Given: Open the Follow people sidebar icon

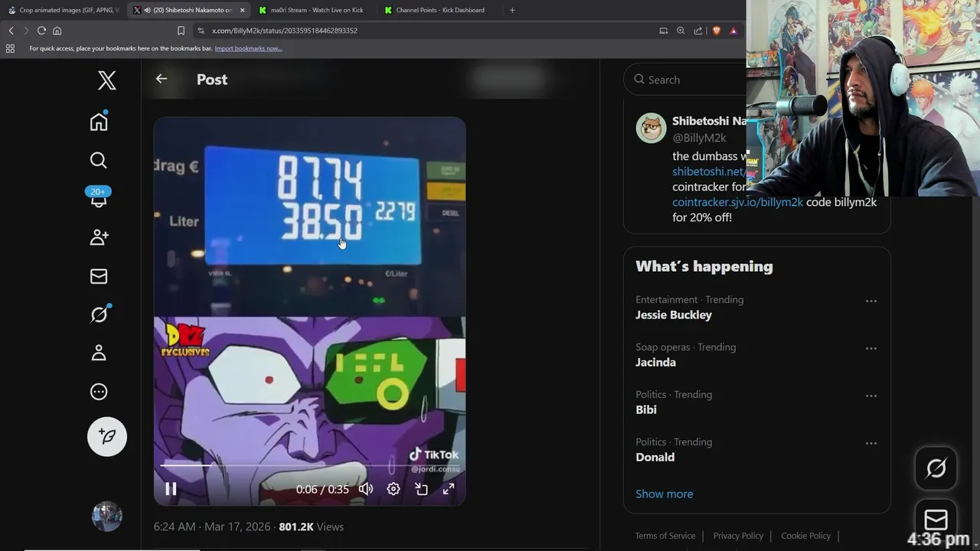Looking at the screenshot, I should pos(99,237).
